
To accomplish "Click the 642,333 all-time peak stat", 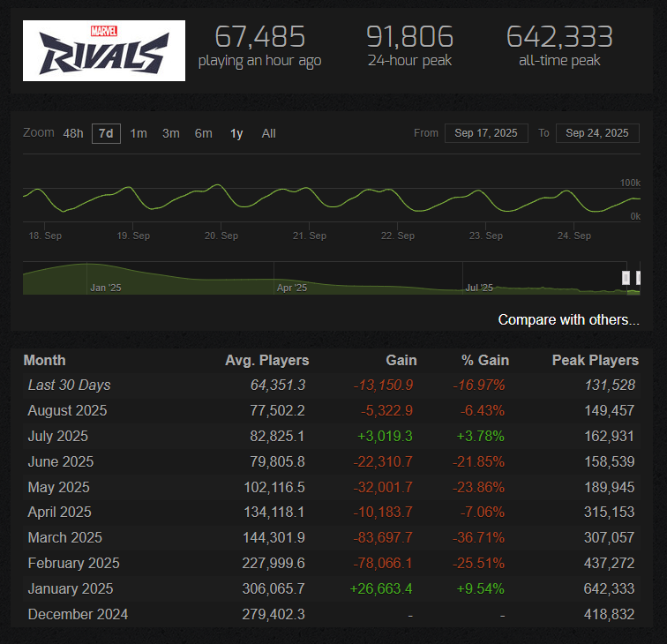I will point(559,47).
